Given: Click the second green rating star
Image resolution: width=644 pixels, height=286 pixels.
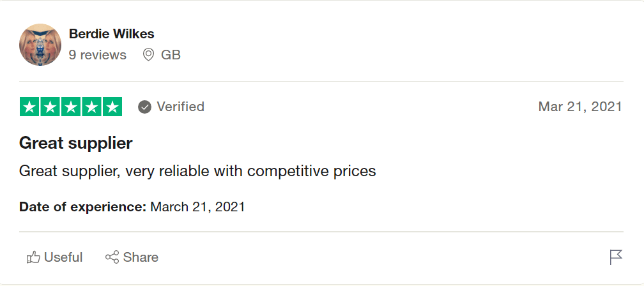Looking at the screenshot, I should [50, 107].
